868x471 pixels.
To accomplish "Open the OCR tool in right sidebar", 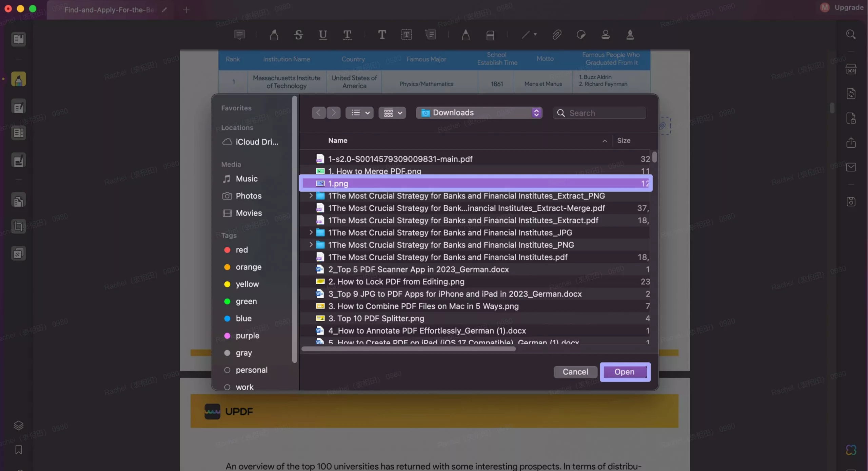I will tap(851, 69).
